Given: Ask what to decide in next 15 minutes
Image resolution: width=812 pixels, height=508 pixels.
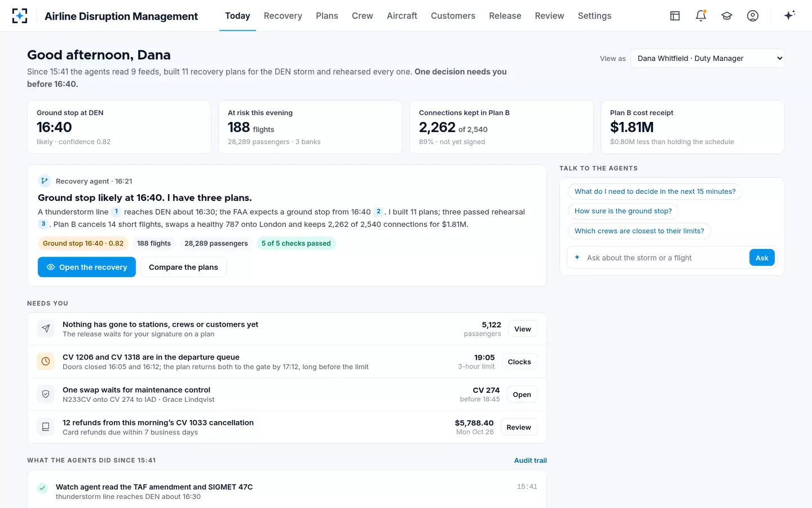Looking at the screenshot, I should 655,191.
